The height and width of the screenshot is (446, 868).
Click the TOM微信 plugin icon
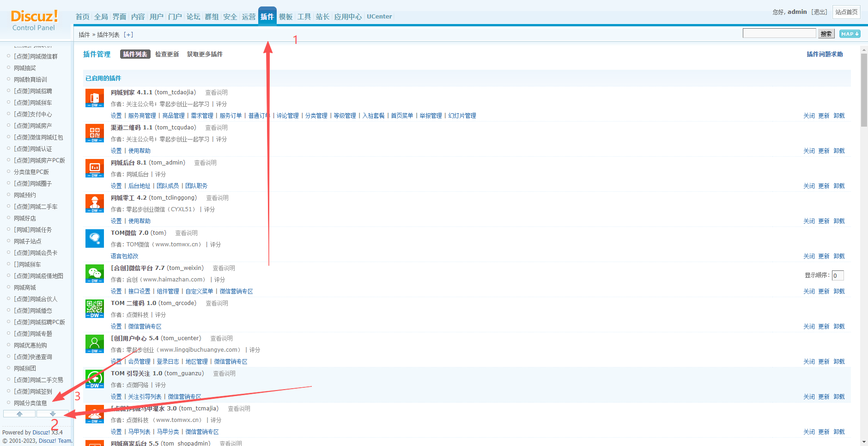(94, 238)
